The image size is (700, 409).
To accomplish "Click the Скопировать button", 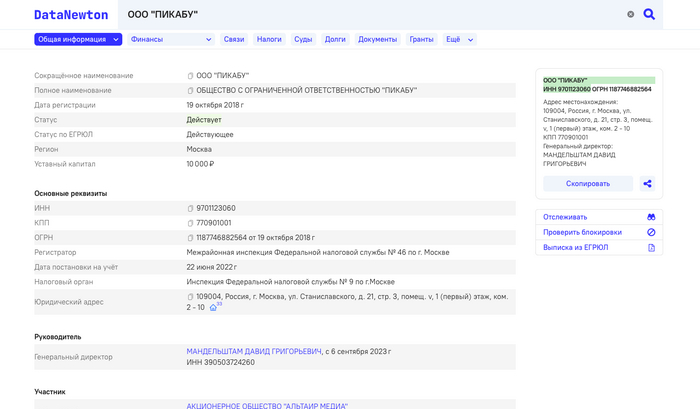I will pos(588,184).
